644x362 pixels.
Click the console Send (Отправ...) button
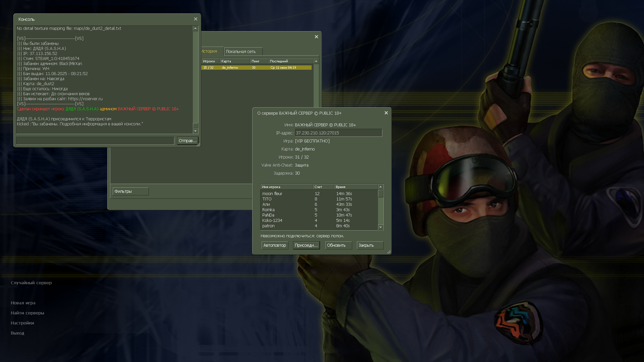coord(187,141)
